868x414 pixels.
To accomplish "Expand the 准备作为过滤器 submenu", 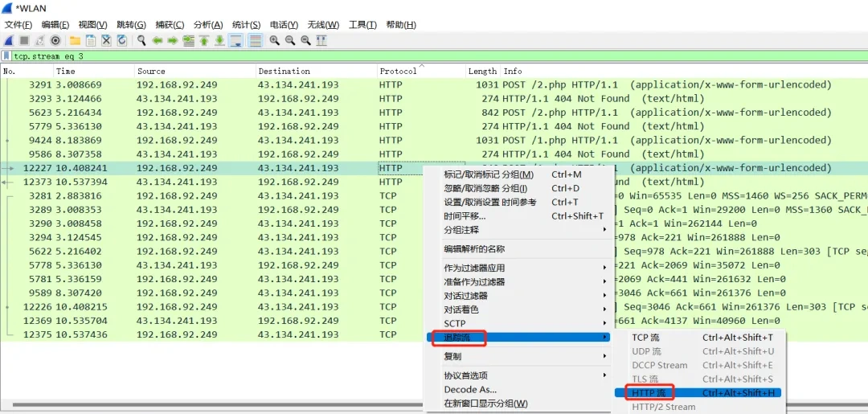I will (x=518, y=281).
